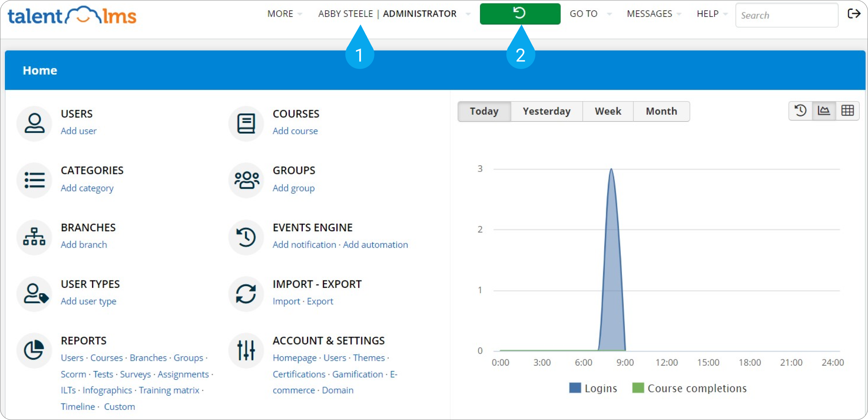Image resolution: width=868 pixels, height=420 pixels.
Task: Open the Branches report link
Action: [x=148, y=358]
